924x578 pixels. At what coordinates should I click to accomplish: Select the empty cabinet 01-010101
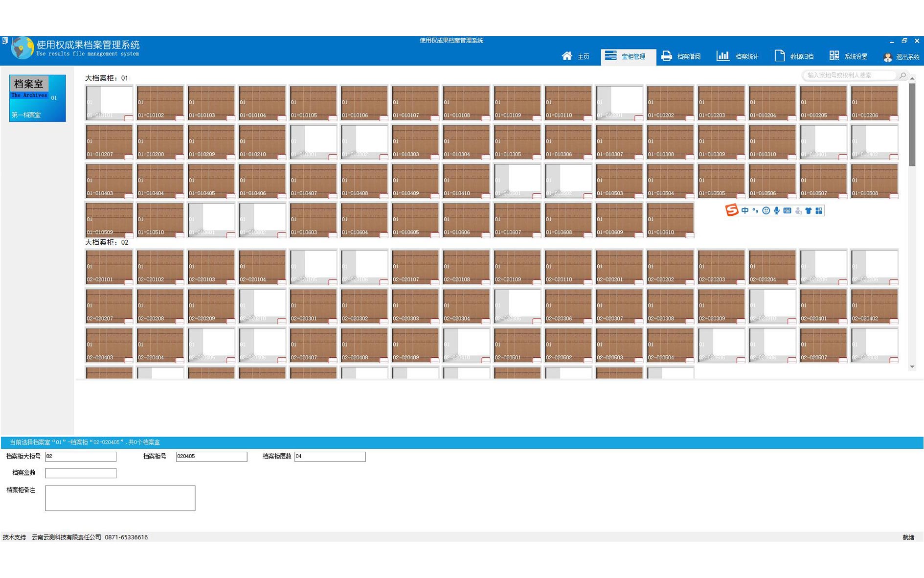(x=109, y=103)
